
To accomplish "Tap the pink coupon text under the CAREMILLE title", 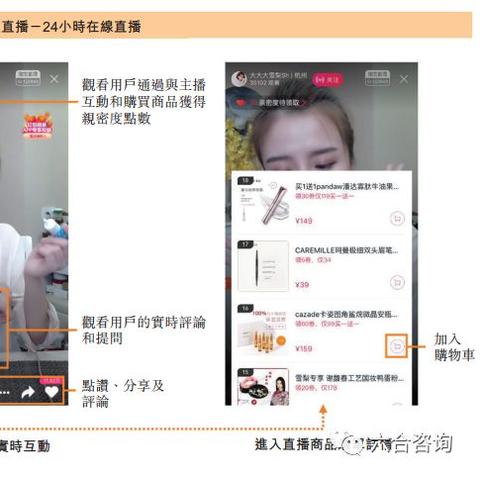I will (313, 260).
